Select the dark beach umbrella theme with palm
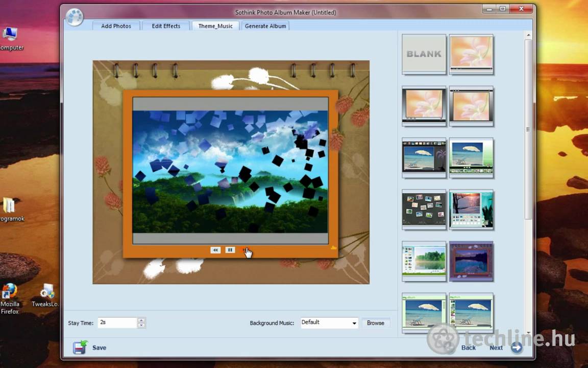The width and height of the screenshot is (588, 368). pyautogui.click(x=424, y=157)
